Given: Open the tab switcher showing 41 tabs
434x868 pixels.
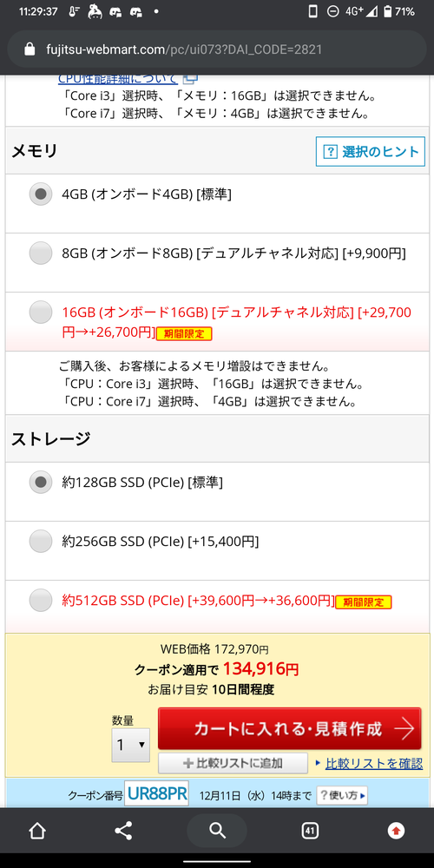Looking at the screenshot, I should click(310, 831).
